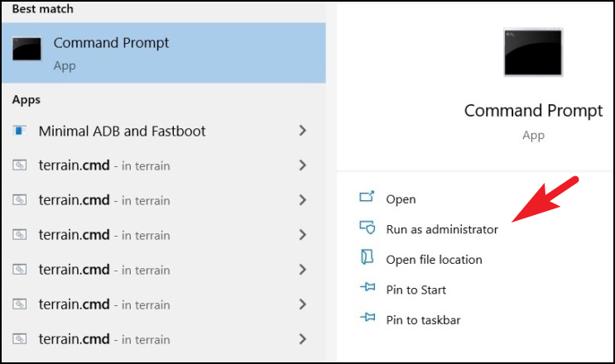Click the Pin to Start pin icon
The image size is (615, 364).
[x=368, y=288]
